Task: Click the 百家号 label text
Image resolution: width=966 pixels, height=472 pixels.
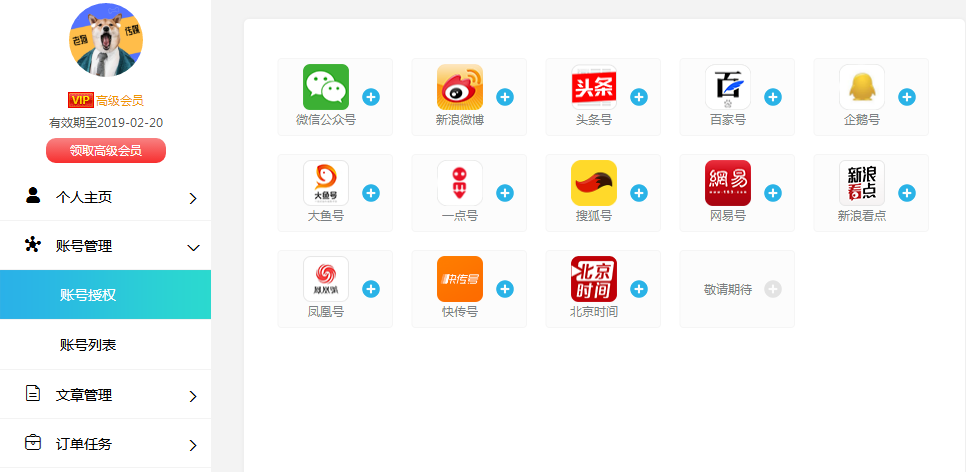Action: pyautogui.click(x=728, y=120)
